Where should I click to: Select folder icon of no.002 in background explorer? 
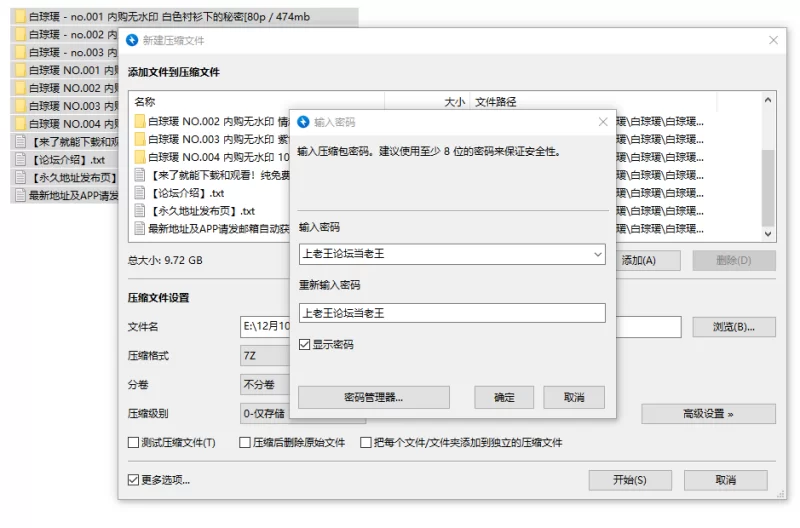click(x=20, y=35)
